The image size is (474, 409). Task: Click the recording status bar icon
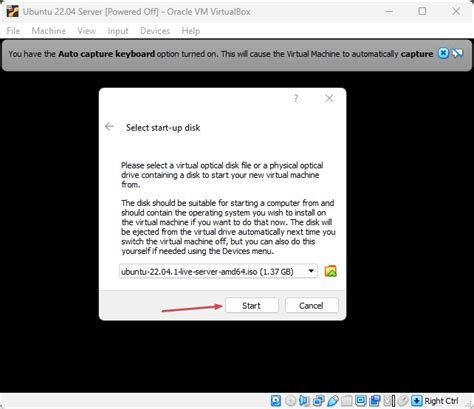[x=375, y=401]
